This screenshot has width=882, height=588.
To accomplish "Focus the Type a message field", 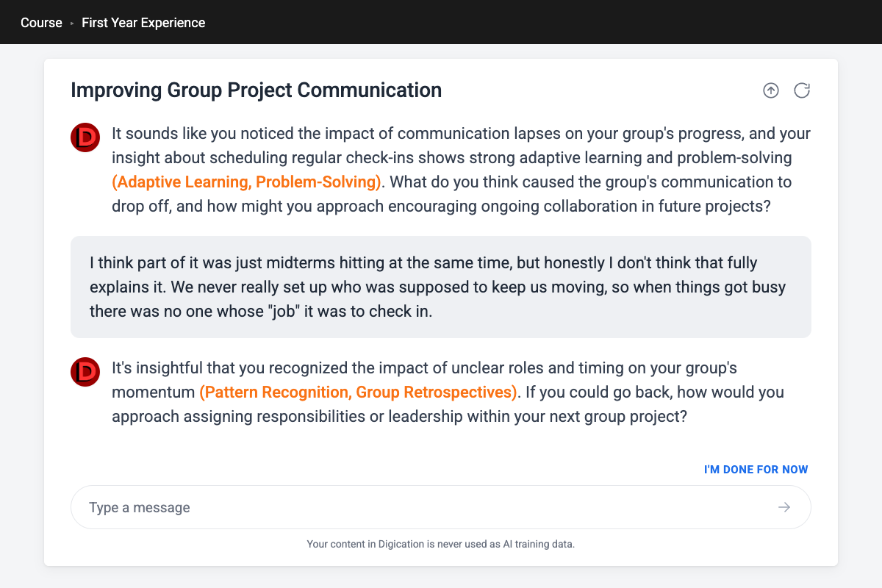I will tap(441, 507).
